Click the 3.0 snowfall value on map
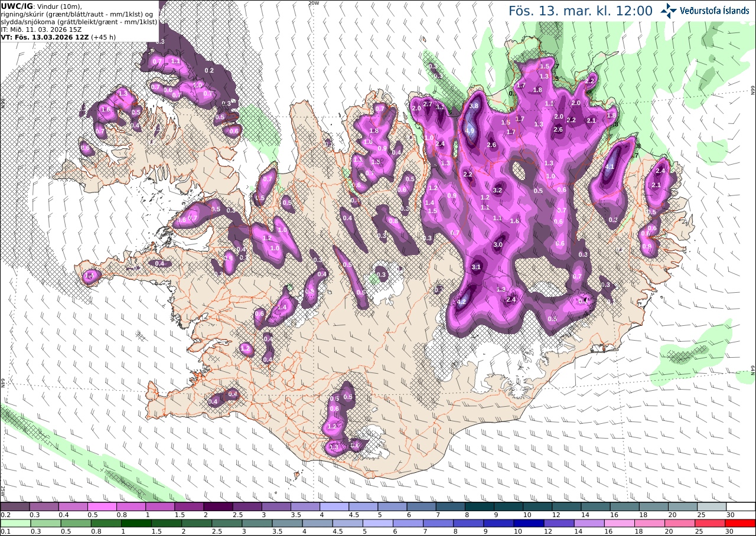Viewport: 756px width, 536px height. pyautogui.click(x=498, y=244)
